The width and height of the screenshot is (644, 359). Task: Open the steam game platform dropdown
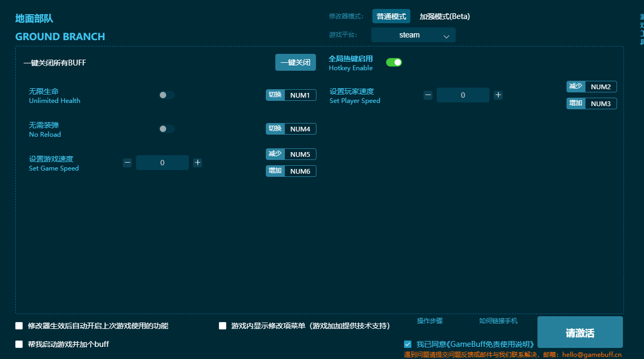click(413, 34)
